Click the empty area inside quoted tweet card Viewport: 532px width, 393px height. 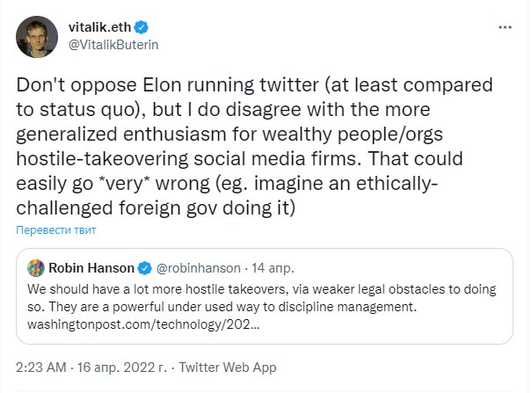click(x=383, y=325)
